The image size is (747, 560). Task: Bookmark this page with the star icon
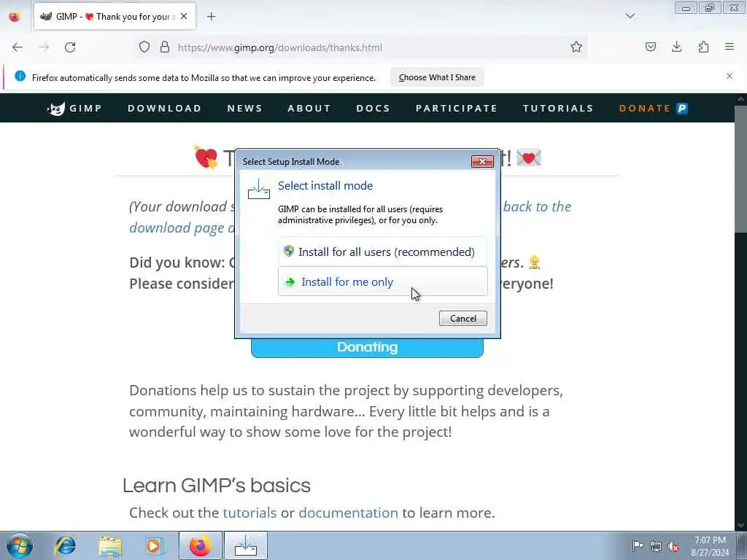click(x=576, y=47)
